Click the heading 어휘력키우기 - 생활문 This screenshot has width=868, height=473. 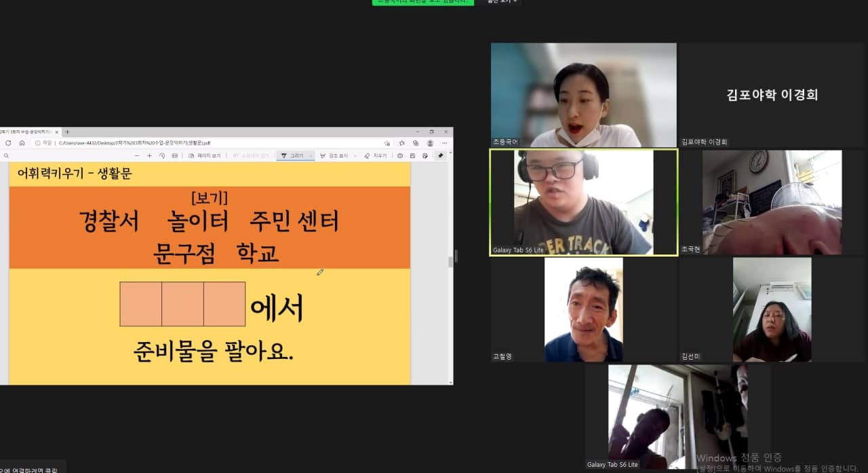click(75, 174)
